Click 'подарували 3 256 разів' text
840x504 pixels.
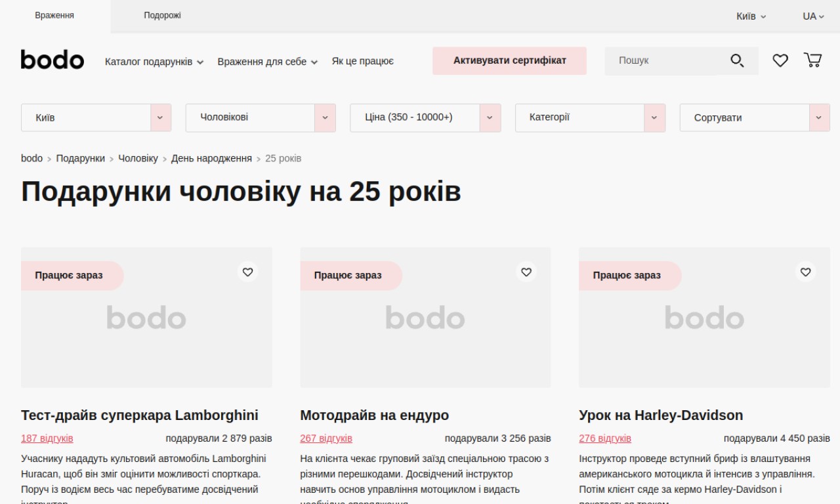(497, 438)
